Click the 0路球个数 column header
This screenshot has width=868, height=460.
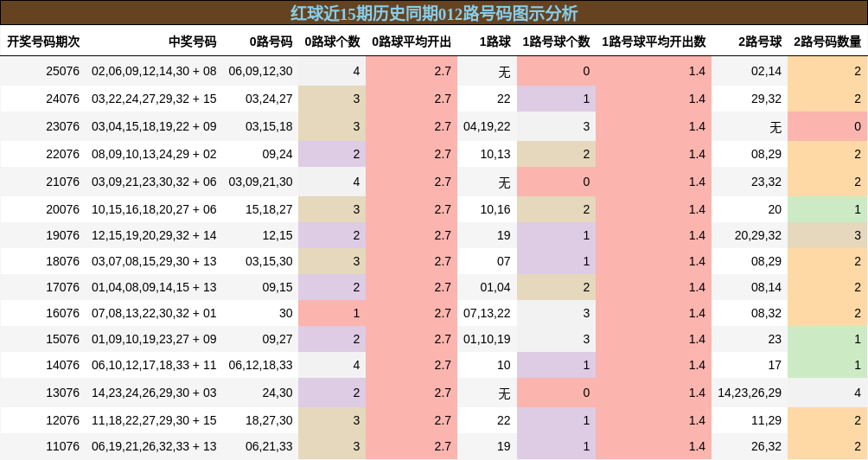332,42
